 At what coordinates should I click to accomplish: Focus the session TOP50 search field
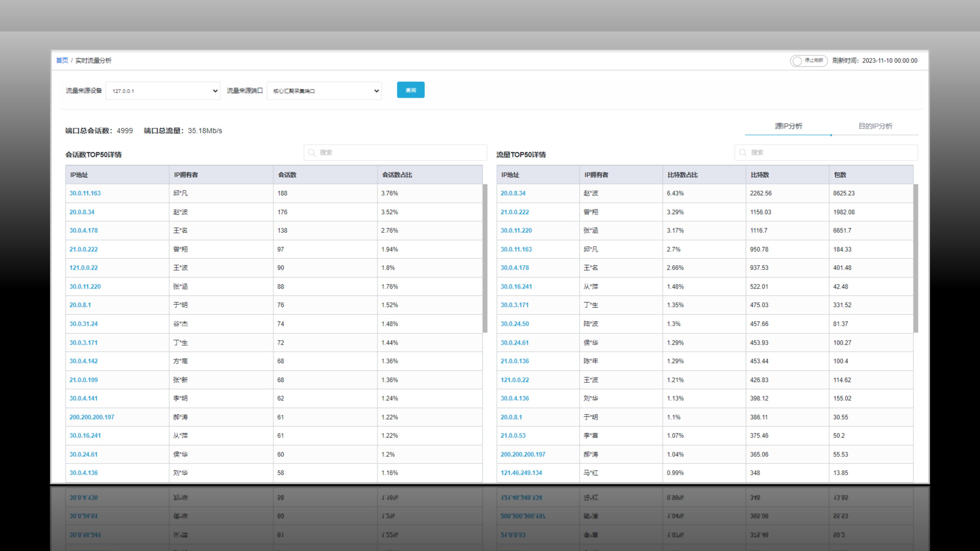pos(399,153)
